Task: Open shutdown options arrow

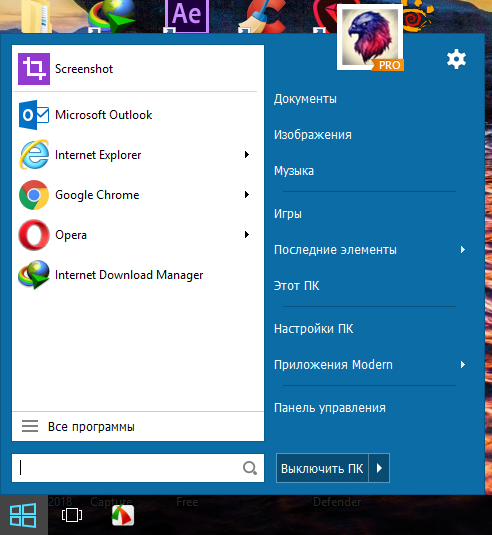Action: 379,468
